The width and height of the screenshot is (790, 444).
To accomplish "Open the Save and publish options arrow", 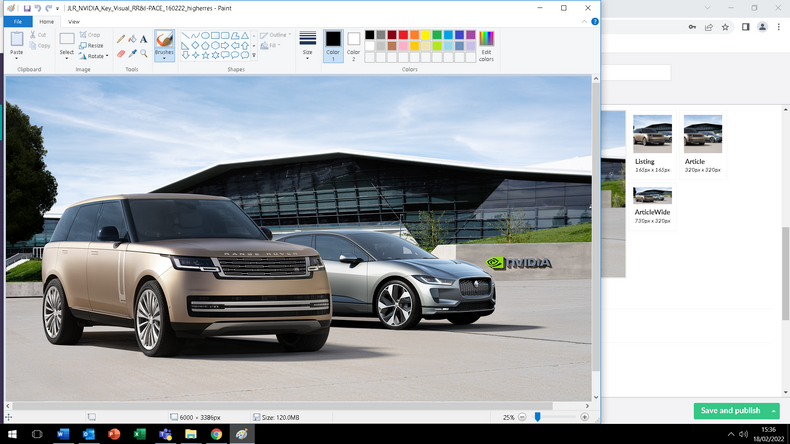I will point(773,411).
